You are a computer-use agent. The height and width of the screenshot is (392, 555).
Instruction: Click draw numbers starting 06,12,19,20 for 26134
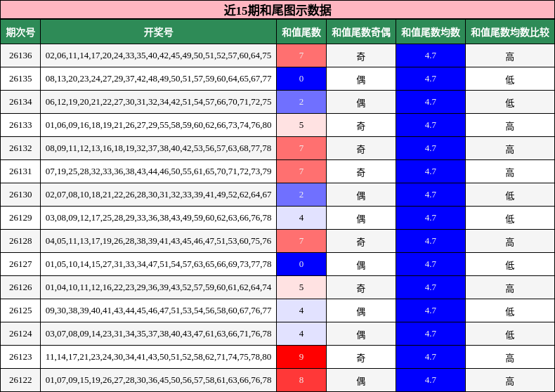click(158, 102)
